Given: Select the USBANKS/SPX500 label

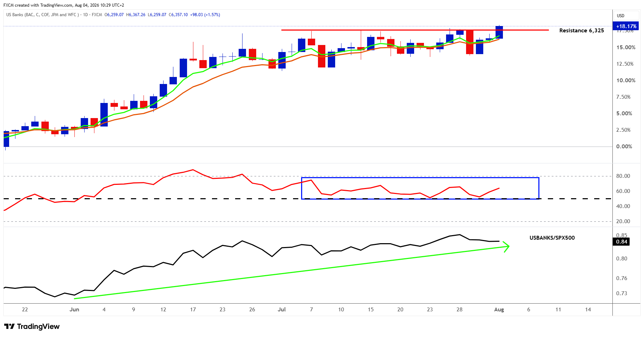Looking at the screenshot, I should [x=552, y=238].
